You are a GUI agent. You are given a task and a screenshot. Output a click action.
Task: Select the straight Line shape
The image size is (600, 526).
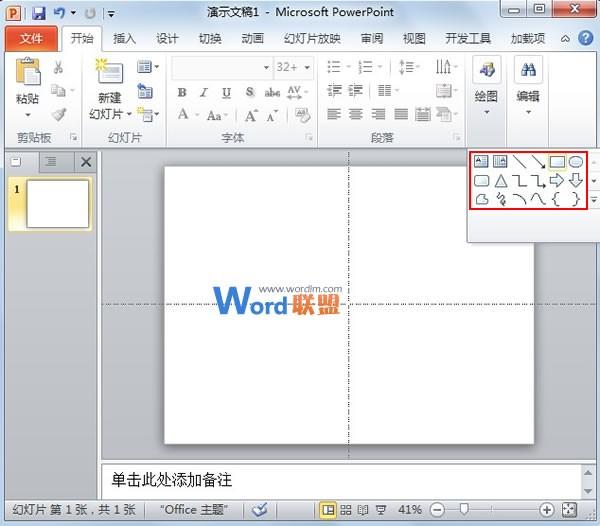[519, 161]
